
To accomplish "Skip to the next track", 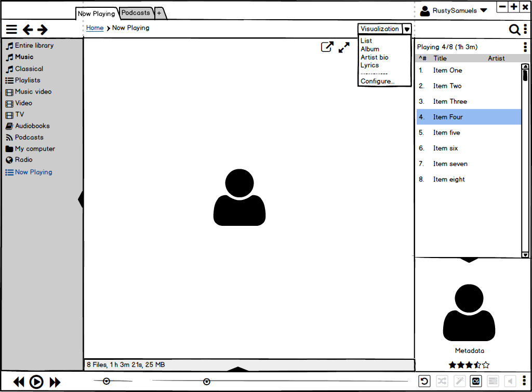I will point(55,382).
